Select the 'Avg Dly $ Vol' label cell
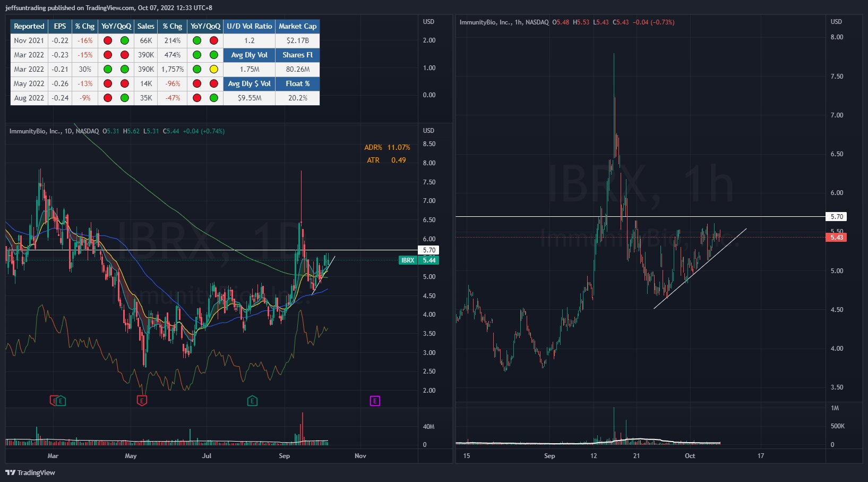868x482 pixels. coord(250,83)
